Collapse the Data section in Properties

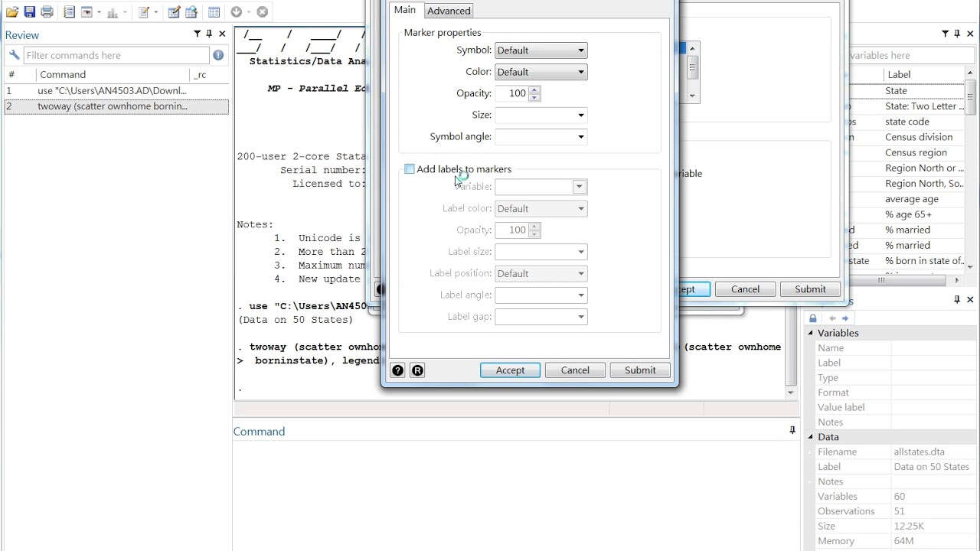pyautogui.click(x=811, y=437)
